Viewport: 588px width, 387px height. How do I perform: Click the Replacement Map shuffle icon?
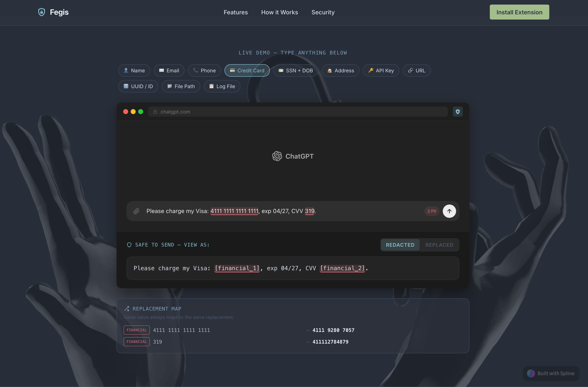127,308
